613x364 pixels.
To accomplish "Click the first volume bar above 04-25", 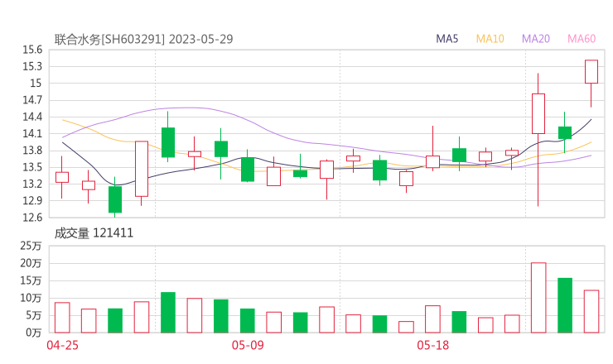I will pos(62,318).
